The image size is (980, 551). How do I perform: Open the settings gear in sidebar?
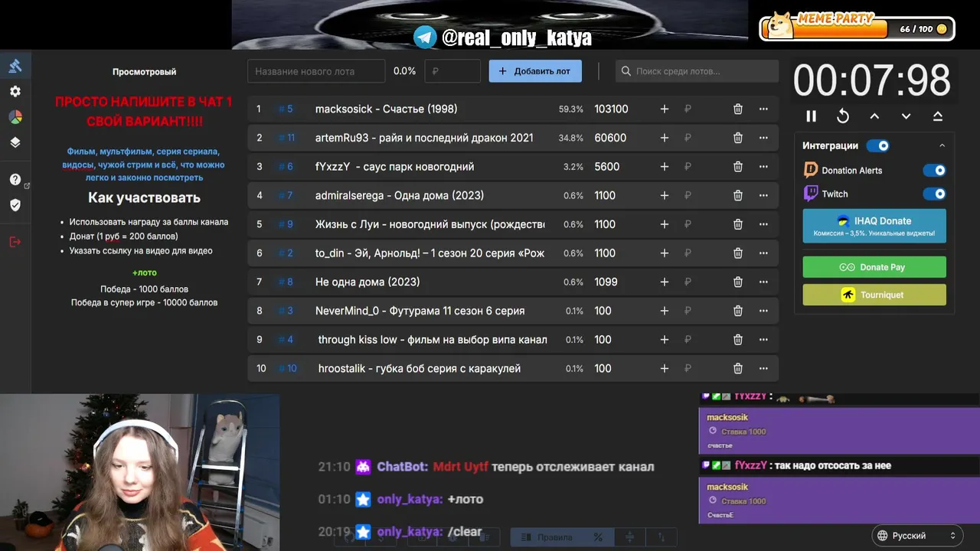point(15,91)
